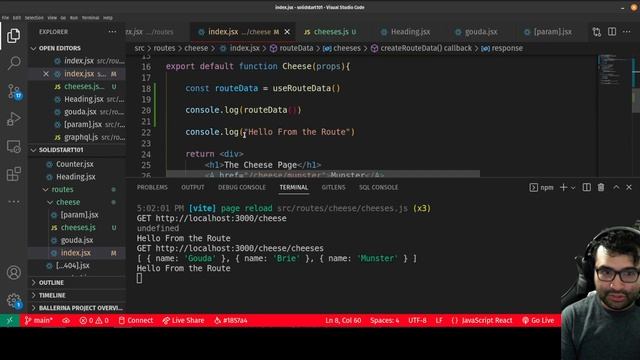Kill the terminal with trash icon

[x=601, y=187]
